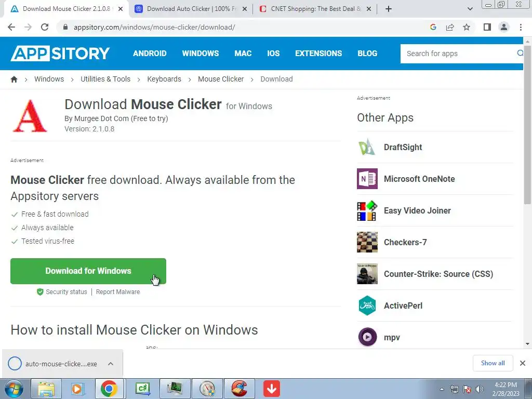Click Report Malware link
The height and width of the screenshot is (399, 532).
tap(118, 292)
